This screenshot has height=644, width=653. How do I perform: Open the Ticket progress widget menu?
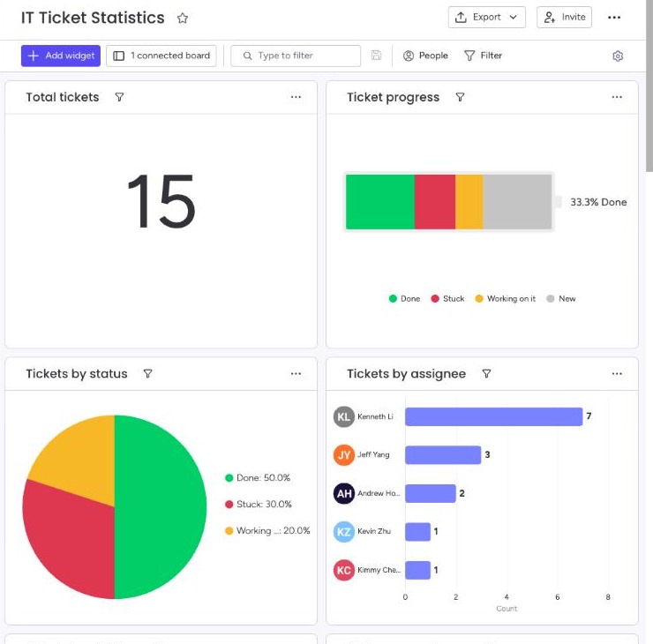617,97
